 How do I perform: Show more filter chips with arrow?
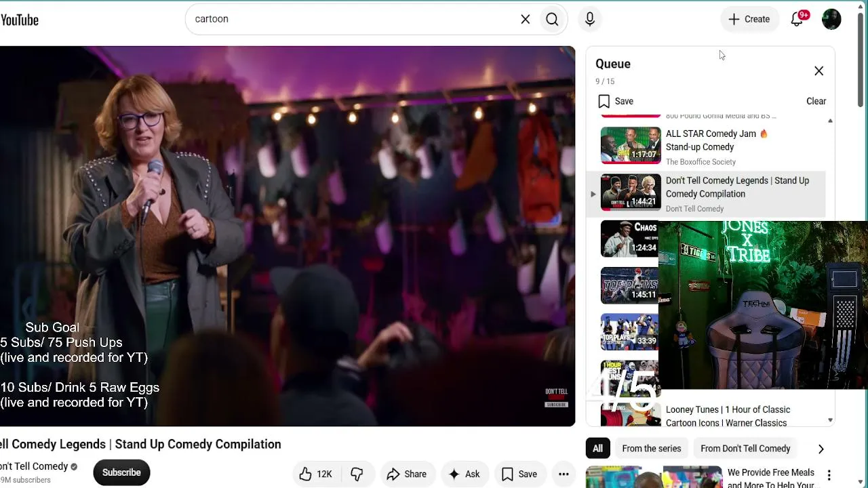[821, 449]
